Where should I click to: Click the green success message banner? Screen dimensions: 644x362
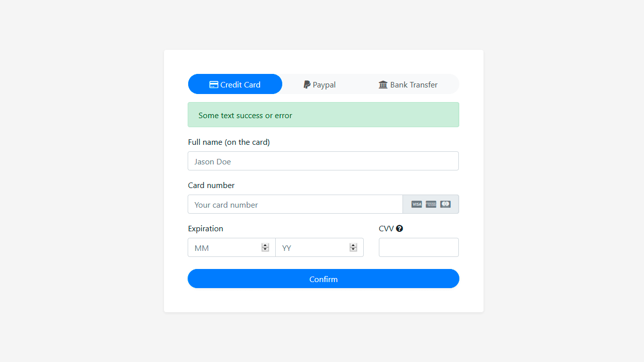tap(323, 115)
